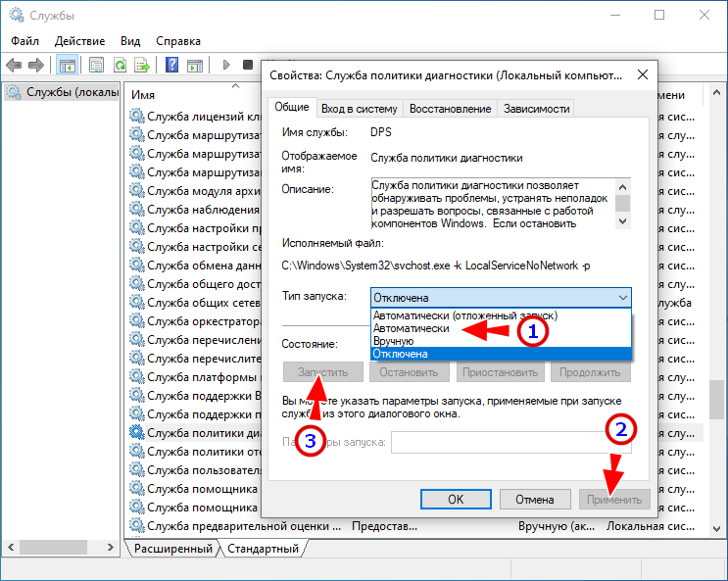Click the Применить button
Screen dimensions: 728x581
pyautogui.click(x=614, y=500)
